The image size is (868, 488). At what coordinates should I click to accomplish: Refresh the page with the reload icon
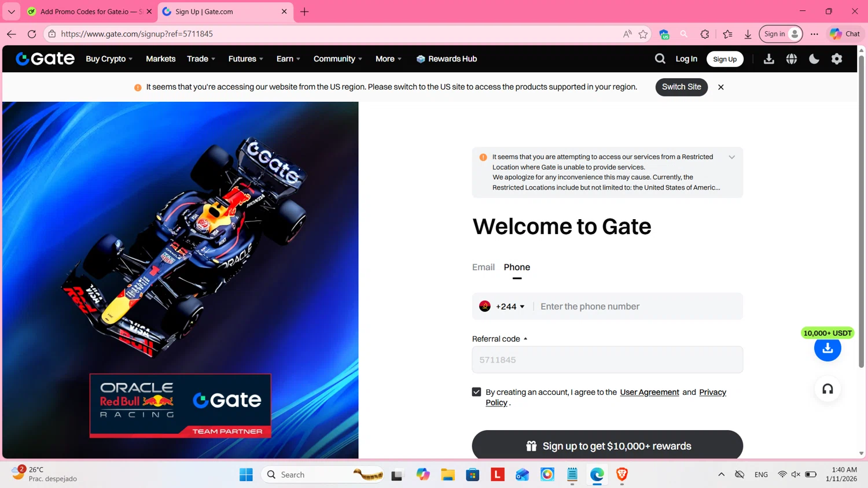[32, 34]
